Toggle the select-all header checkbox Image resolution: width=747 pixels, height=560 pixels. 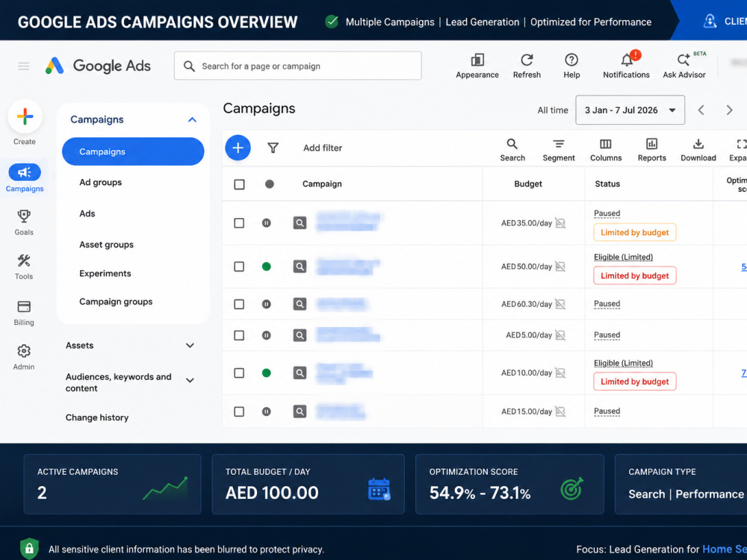tap(239, 184)
